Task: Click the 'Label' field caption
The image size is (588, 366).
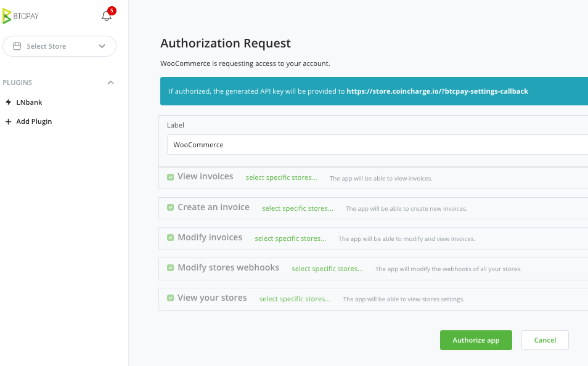Action: coord(176,125)
